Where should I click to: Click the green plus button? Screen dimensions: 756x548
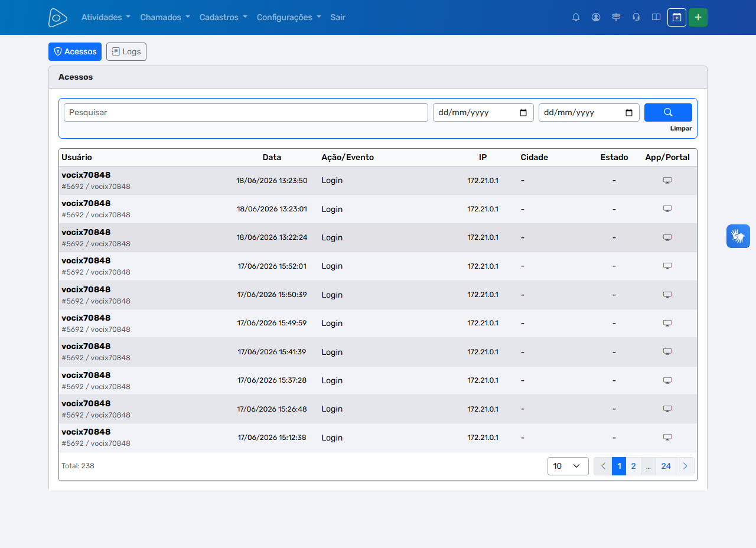698,18
